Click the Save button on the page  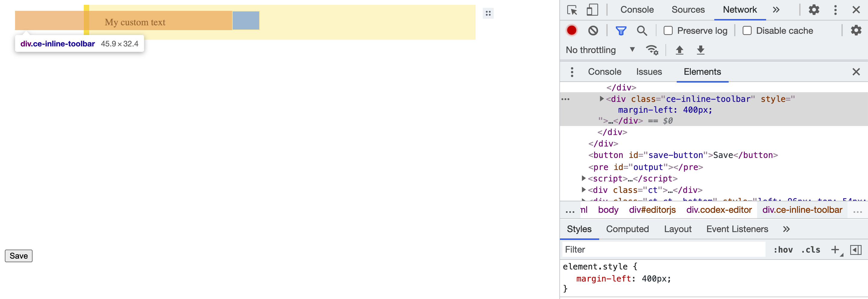18,256
